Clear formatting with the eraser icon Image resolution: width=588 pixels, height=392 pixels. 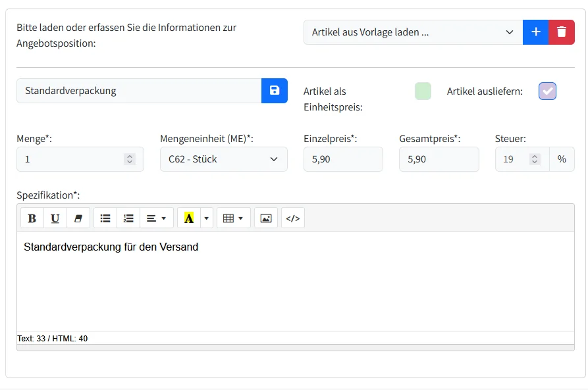(x=78, y=218)
